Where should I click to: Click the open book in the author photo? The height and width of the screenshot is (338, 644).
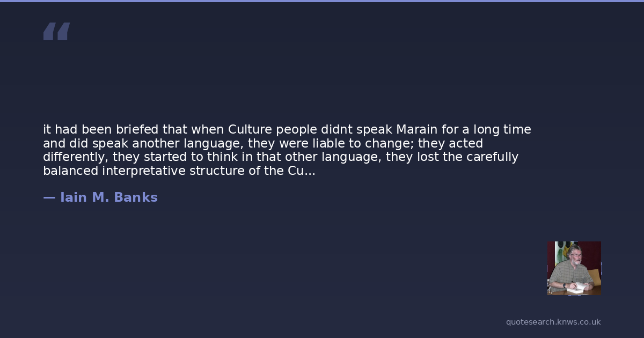575,287
